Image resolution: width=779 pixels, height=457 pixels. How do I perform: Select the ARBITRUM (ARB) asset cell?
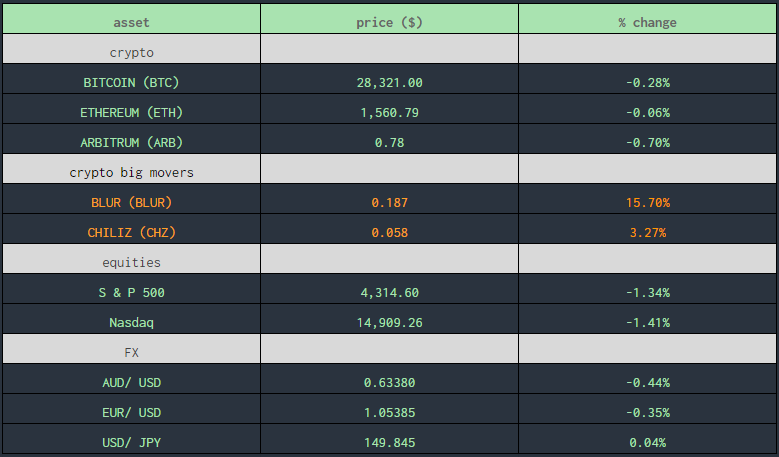[x=132, y=139]
